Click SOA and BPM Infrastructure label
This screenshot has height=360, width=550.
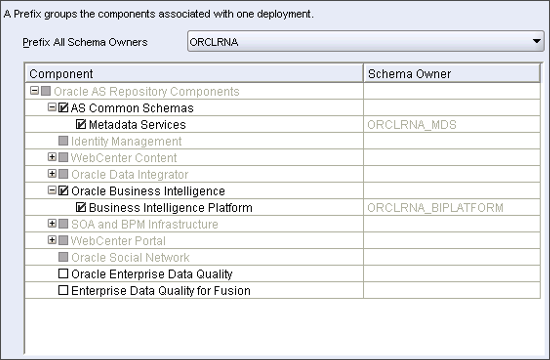(145, 224)
